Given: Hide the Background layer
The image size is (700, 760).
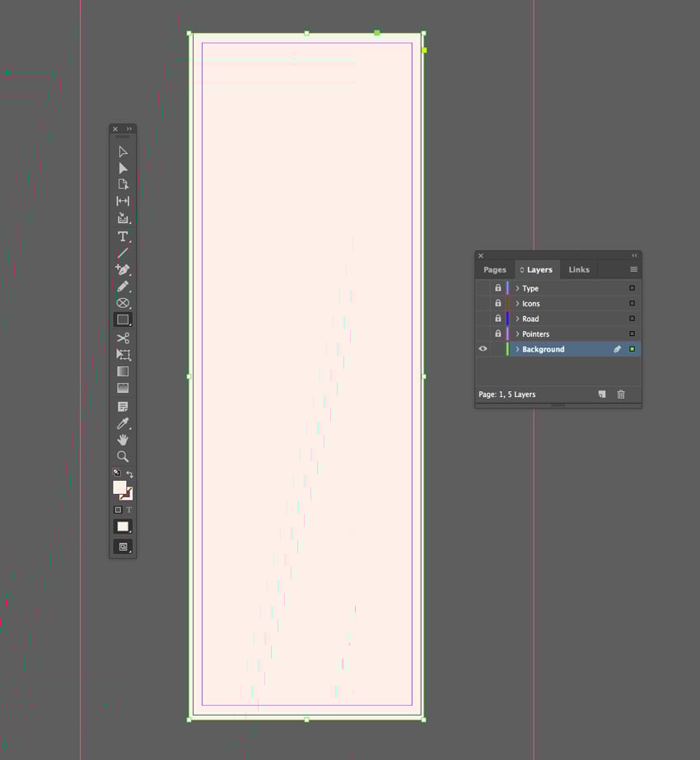Looking at the screenshot, I should click(x=483, y=348).
